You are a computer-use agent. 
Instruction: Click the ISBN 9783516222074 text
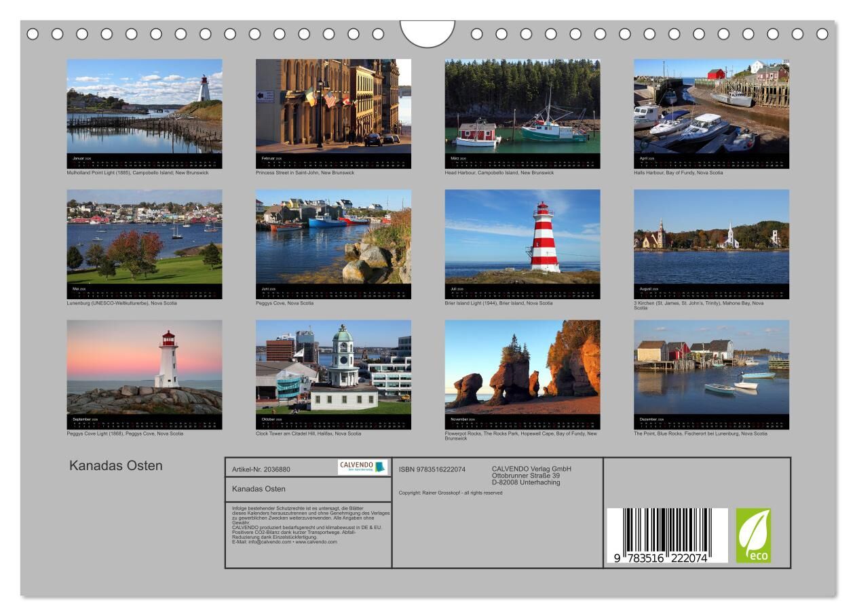click(x=432, y=469)
